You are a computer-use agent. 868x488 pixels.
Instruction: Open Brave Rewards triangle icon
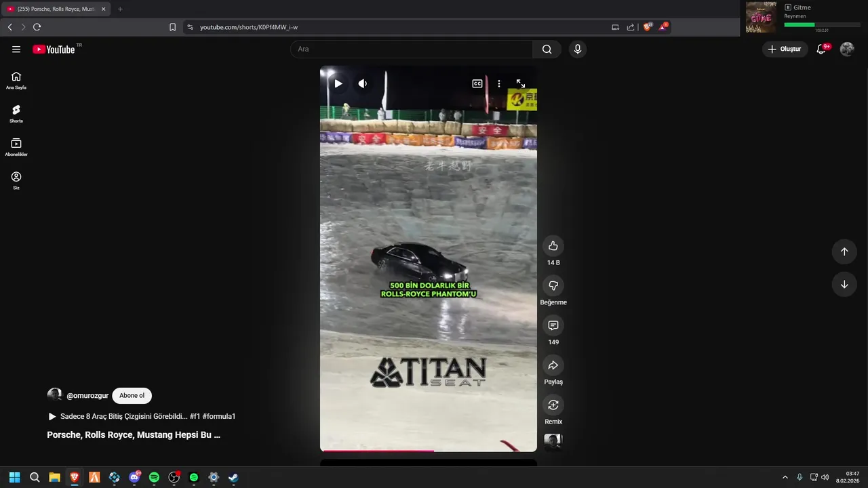pyautogui.click(x=663, y=27)
